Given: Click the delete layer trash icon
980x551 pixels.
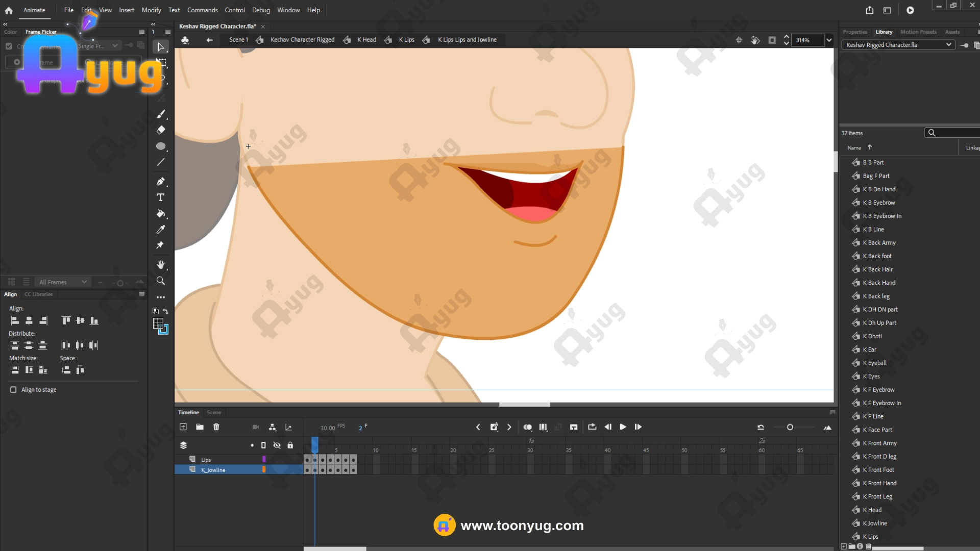Looking at the screenshot, I should tap(216, 427).
